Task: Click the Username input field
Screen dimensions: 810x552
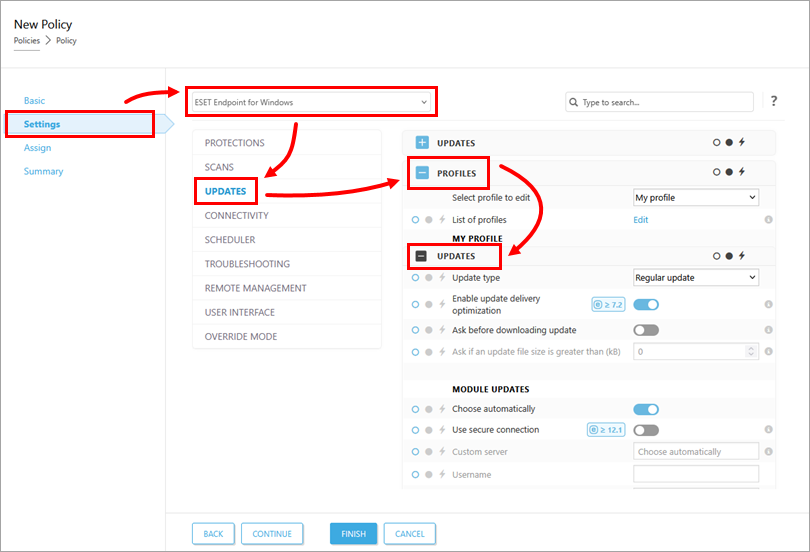Action: point(696,474)
